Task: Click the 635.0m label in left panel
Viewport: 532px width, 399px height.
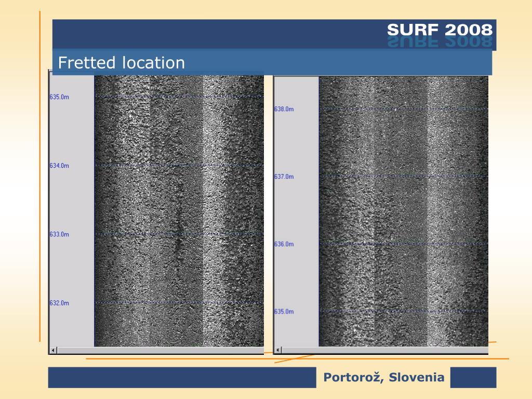Action: tap(59, 97)
